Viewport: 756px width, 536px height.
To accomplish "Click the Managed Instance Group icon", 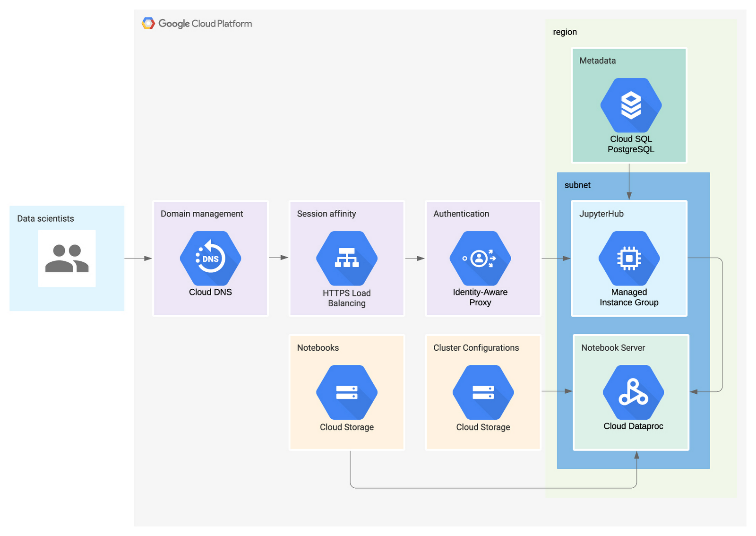I will pos(629,258).
